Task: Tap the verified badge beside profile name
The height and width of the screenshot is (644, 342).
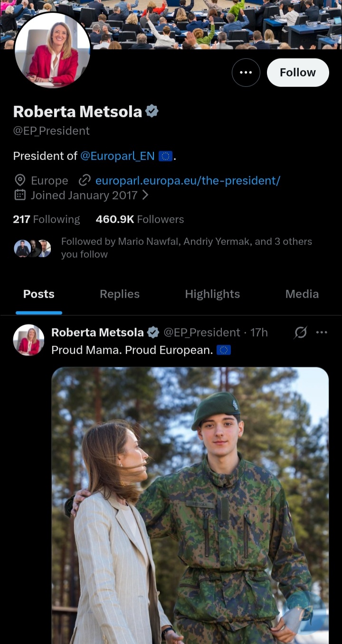Action: (x=152, y=112)
